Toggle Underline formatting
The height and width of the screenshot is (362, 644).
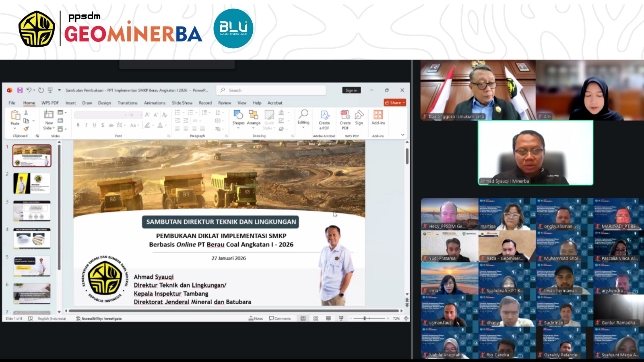pos(94,125)
